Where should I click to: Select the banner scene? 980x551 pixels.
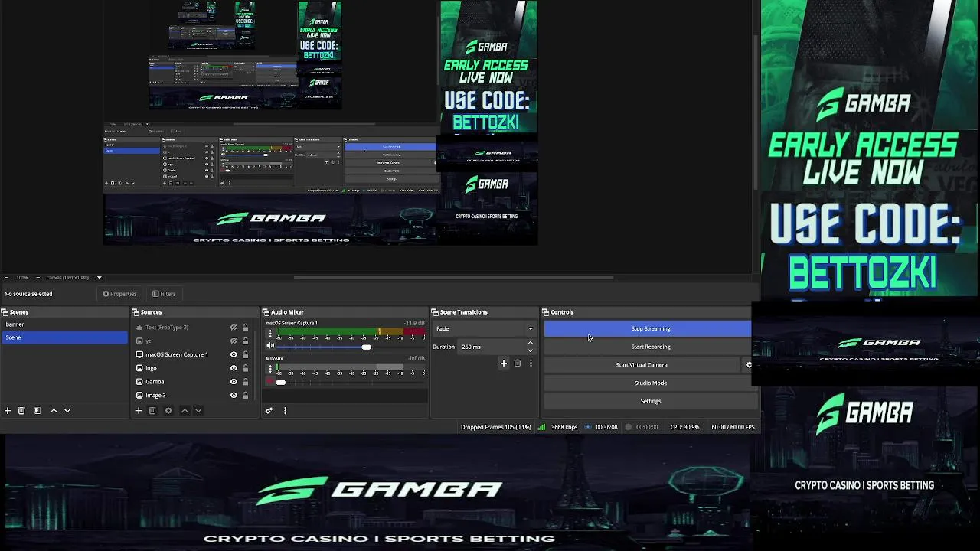coord(64,324)
